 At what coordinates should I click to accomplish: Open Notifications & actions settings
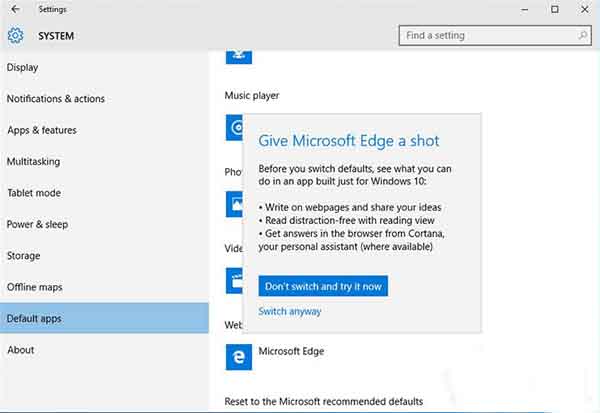(x=55, y=99)
